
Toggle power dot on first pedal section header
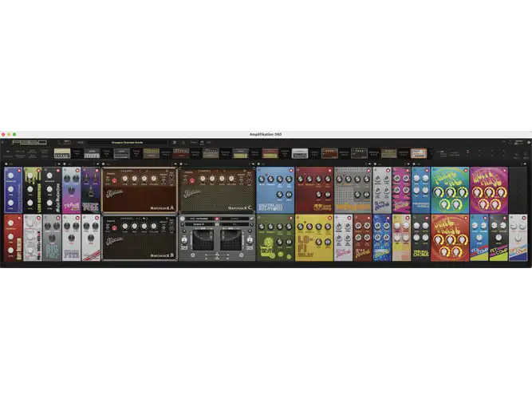(x=6, y=164)
